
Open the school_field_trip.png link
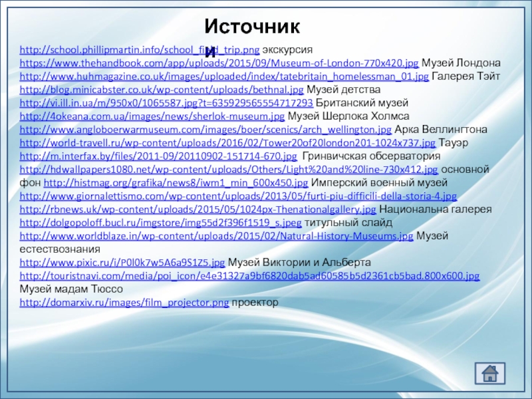tap(140, 50)
